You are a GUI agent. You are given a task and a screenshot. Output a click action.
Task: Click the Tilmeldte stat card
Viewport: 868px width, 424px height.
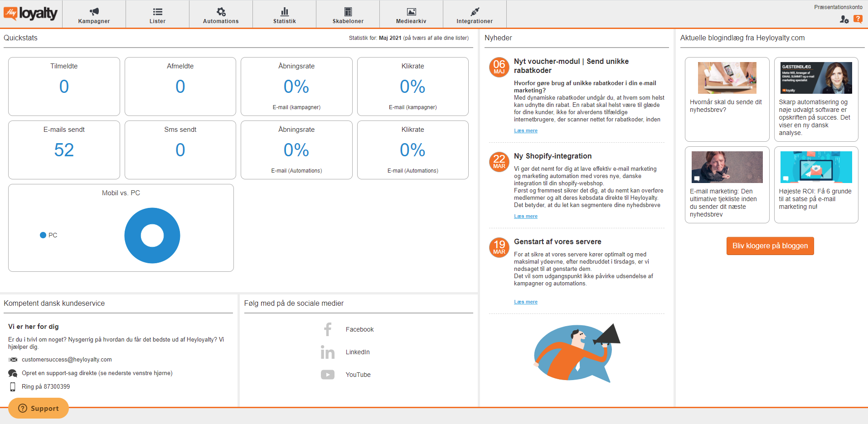64,87
